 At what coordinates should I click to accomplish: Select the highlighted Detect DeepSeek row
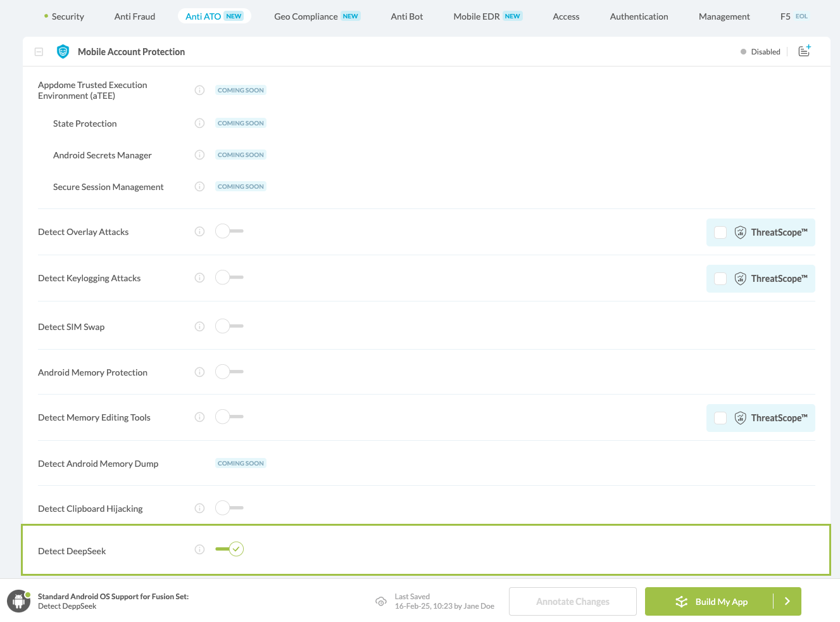point(425,549)
